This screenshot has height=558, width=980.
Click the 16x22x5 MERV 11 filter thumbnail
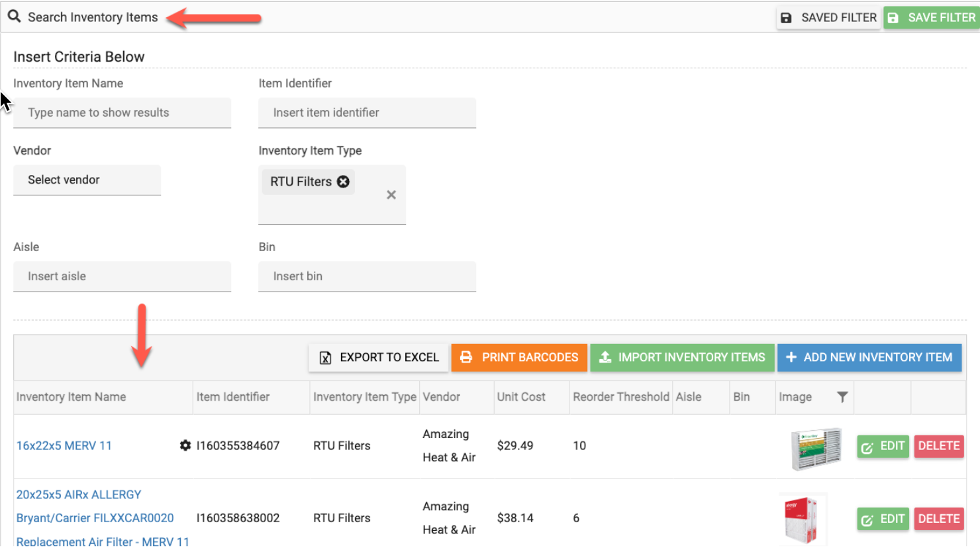tap(816, 448)
